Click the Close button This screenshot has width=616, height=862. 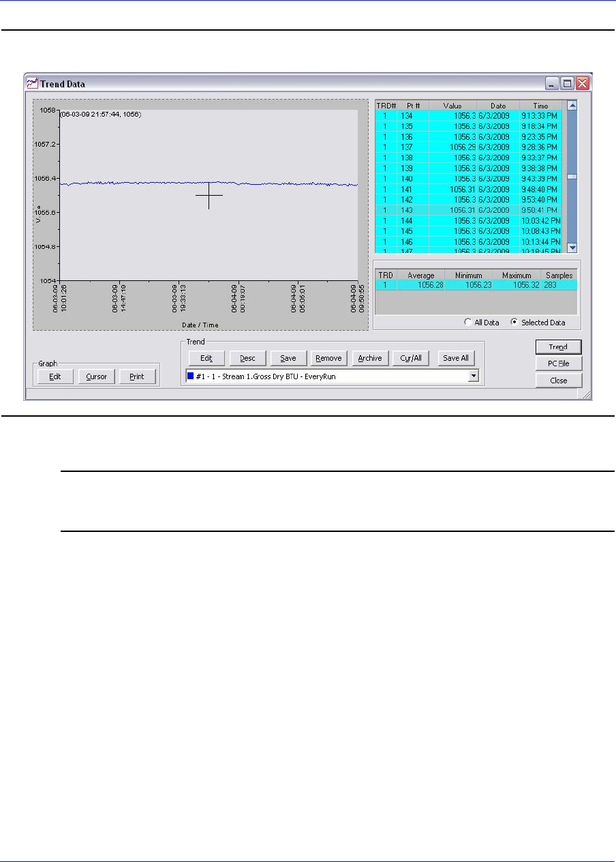coord(558,380)
